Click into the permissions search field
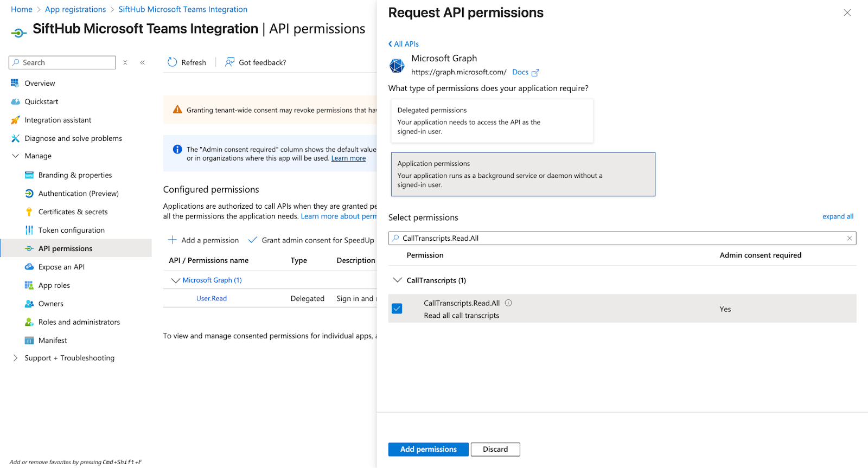 pyautogui.click(x=618, y=238)
